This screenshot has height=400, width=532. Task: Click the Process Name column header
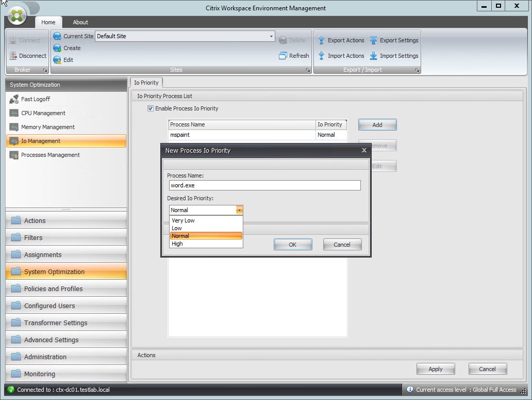click(242, 124)
